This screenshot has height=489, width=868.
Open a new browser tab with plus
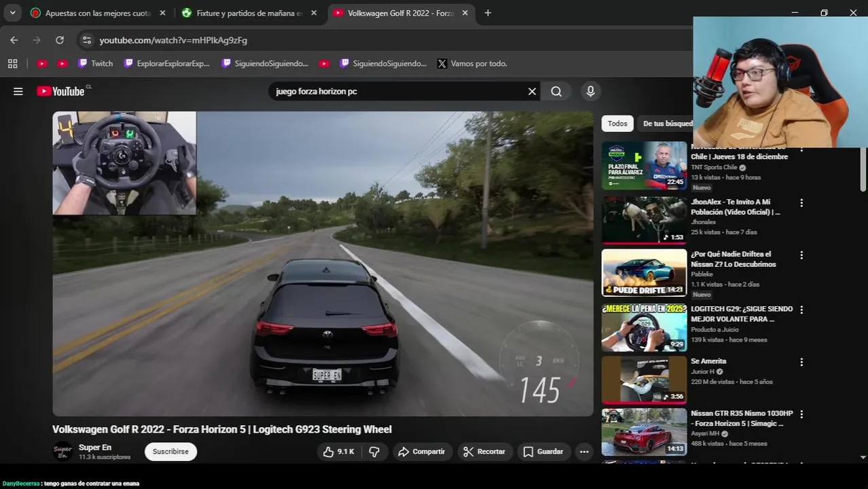pos(488,13)
